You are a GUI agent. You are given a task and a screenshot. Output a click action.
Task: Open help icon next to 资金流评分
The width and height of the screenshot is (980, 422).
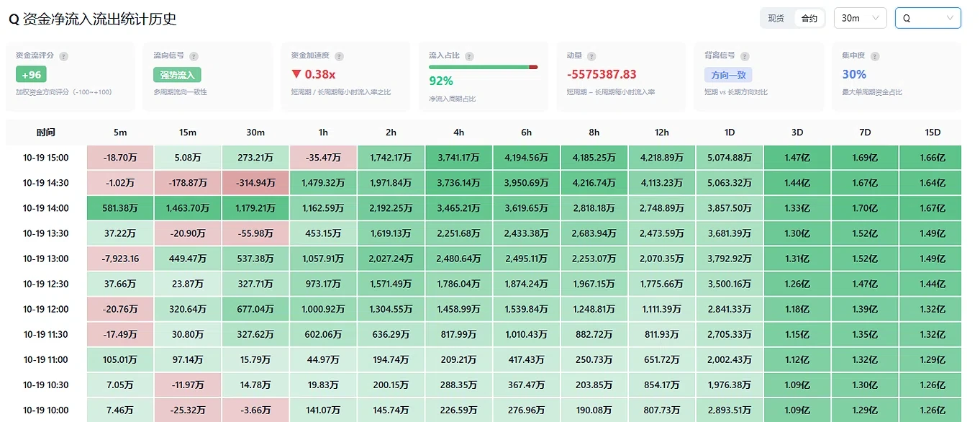(x=64, y=56)
